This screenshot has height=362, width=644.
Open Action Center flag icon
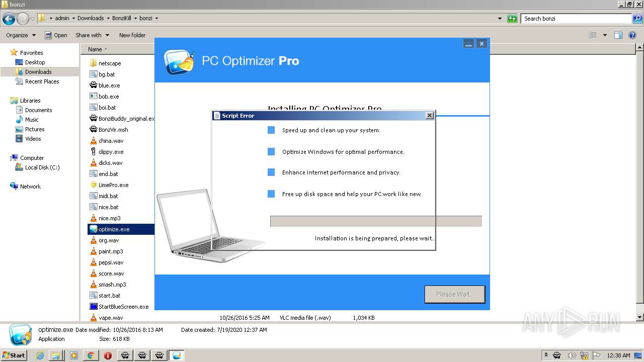[596, 355]
